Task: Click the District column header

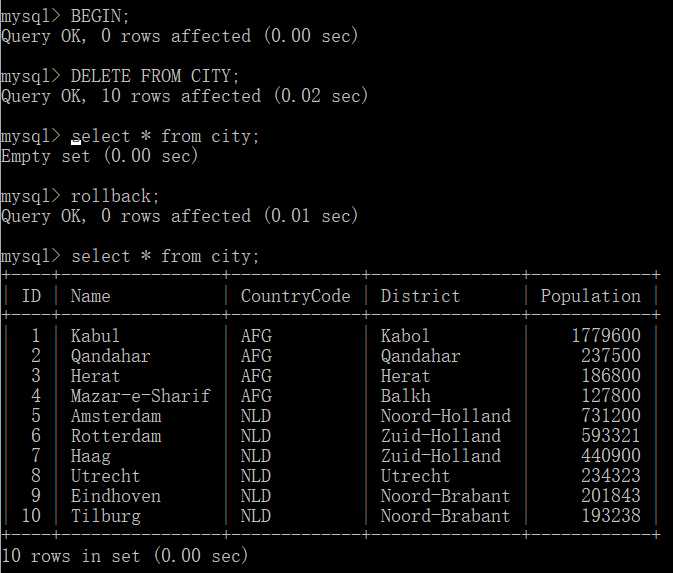Action: (x=420, y=296)
